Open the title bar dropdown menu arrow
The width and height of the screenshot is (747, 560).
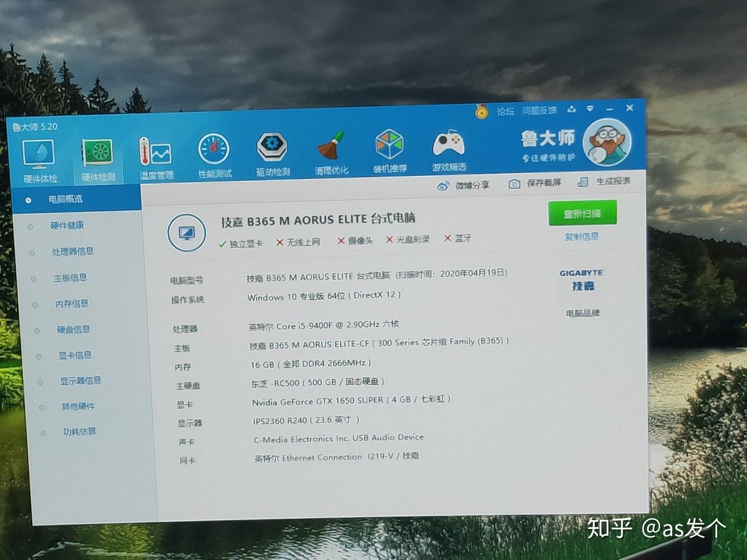pyautogui.click(x=590, y=109)
